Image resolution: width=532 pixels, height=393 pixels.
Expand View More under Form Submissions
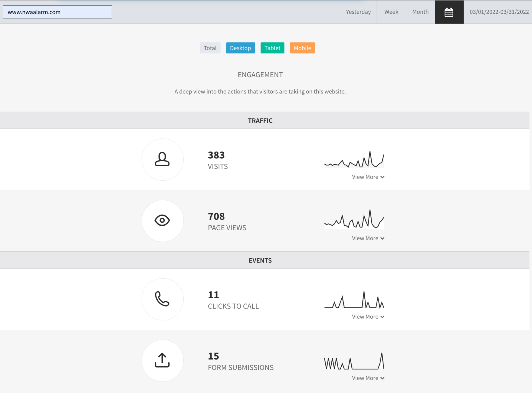coord(368,378)
